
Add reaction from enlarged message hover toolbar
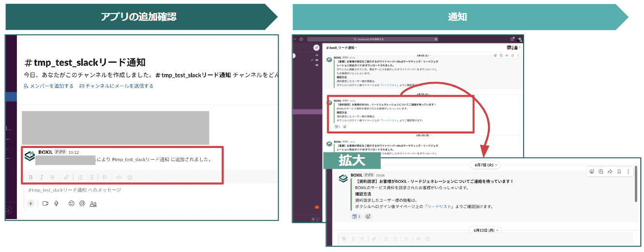tap(591, 171)
